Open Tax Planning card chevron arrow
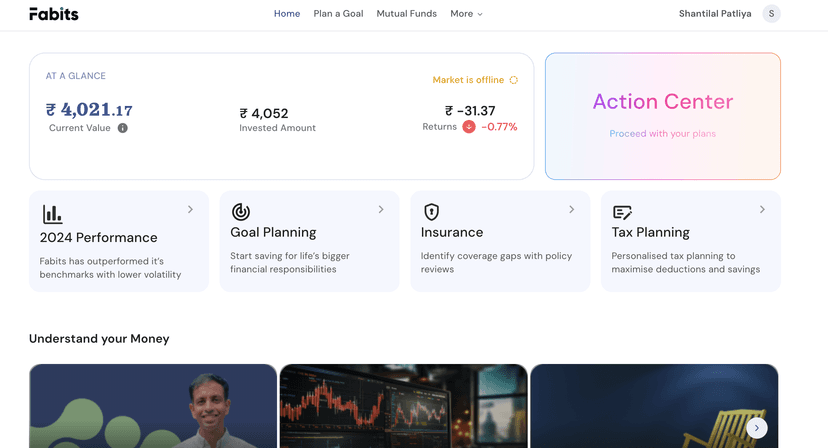Screen dimensions: 828x448 (762, 209)
